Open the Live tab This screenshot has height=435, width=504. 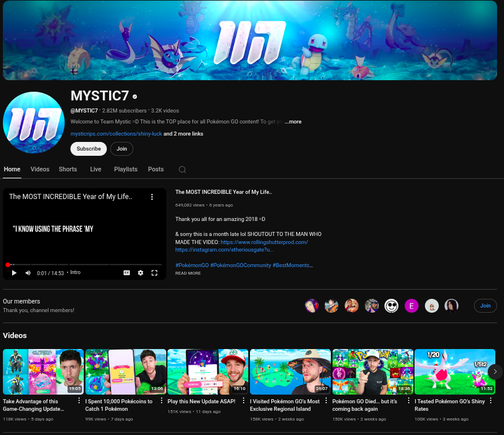(96, 169)
